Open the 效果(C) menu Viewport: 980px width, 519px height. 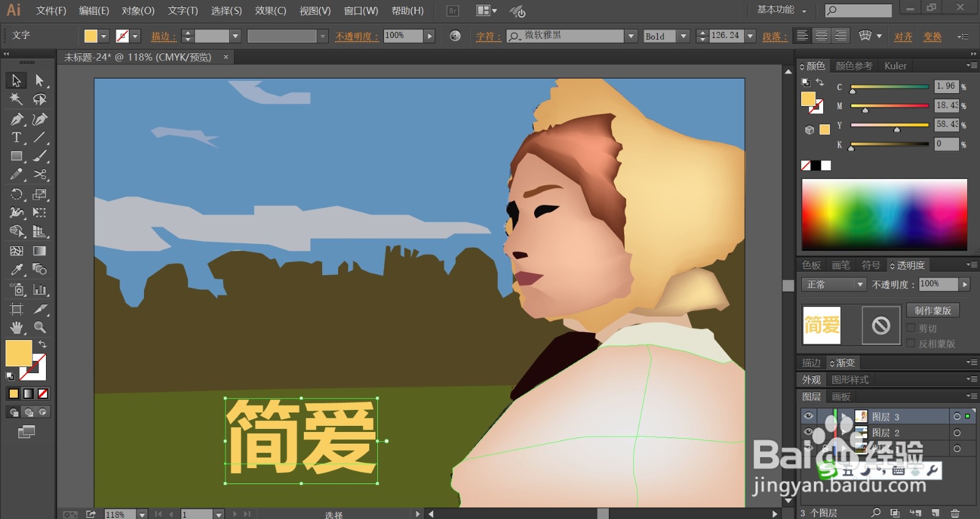(271, 10)
